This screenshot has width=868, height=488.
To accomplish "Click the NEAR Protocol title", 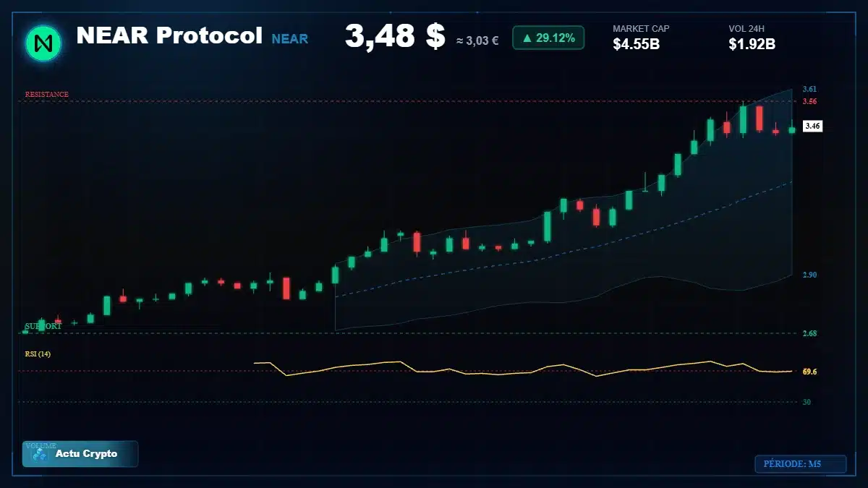I will pos(169,35).
